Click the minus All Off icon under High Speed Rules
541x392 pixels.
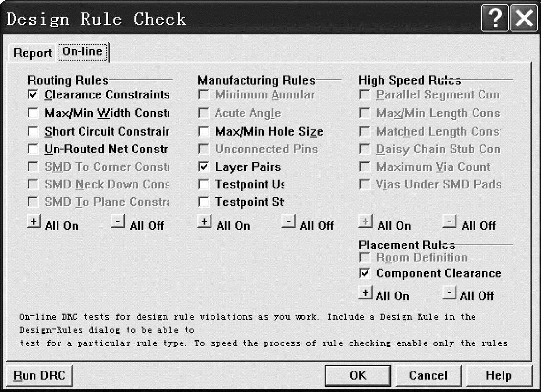pyautogui.click(x=450, y=222)
